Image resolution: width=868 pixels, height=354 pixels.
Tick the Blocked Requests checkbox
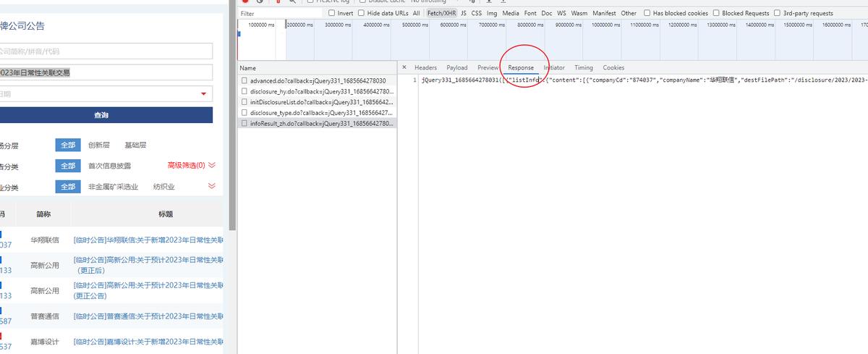(x=716, y=13)
